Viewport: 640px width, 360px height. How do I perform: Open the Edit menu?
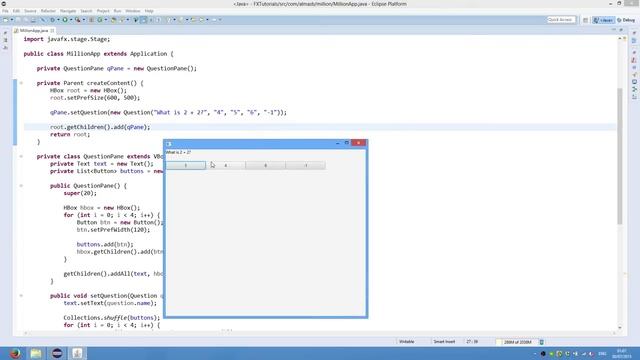(16, 11)
